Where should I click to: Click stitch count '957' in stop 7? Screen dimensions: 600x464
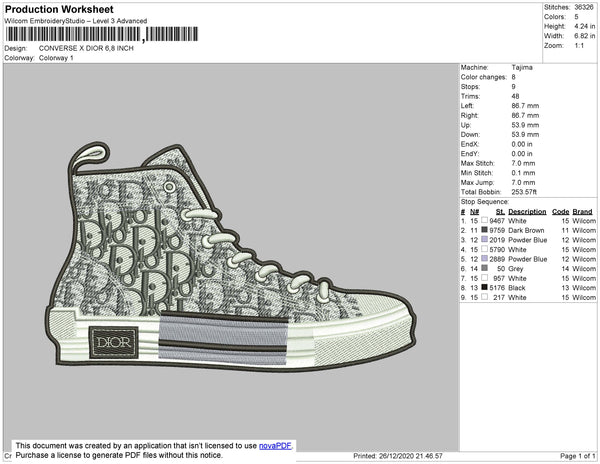pos(499,278)
